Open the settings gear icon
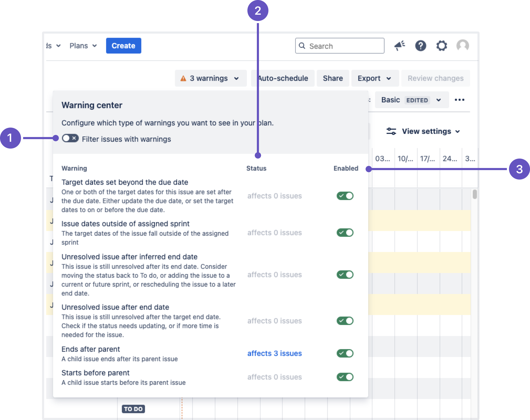The height and width of the screenshot is (420, 530). [441, 46]
